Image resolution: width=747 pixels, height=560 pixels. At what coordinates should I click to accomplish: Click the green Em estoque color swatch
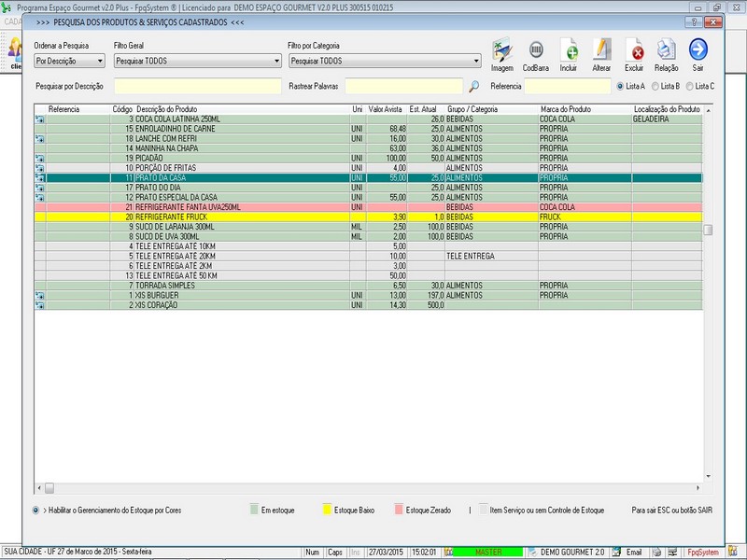(254, 510)
